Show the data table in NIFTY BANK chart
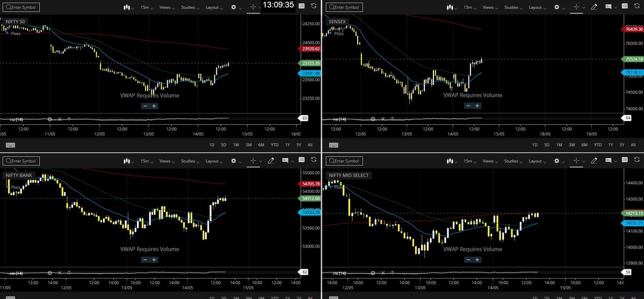 [301, 160]
